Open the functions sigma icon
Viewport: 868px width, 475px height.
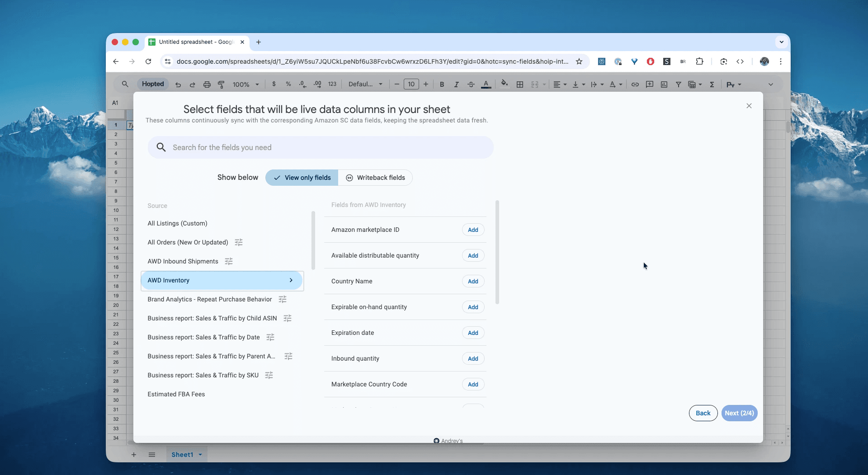click(x=712, y=85)
